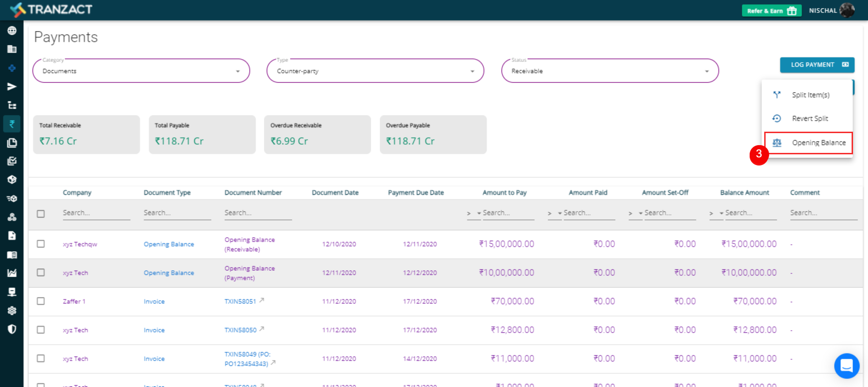
Task: Click the Company column header
Action: coord(77,193)
